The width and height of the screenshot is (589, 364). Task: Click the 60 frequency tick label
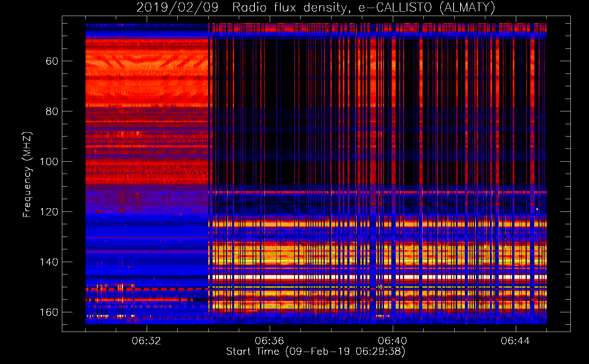pyautogui.click(x=52, y=61)
